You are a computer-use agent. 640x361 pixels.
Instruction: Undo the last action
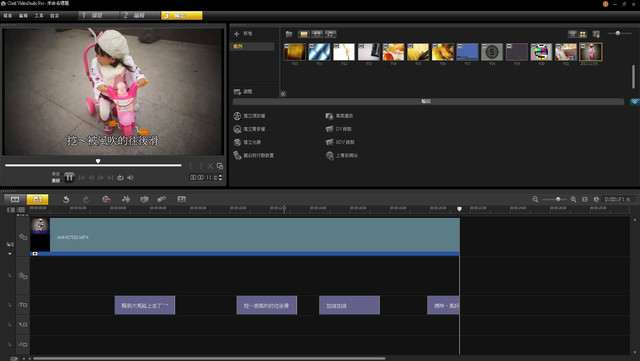pos(66,199)
